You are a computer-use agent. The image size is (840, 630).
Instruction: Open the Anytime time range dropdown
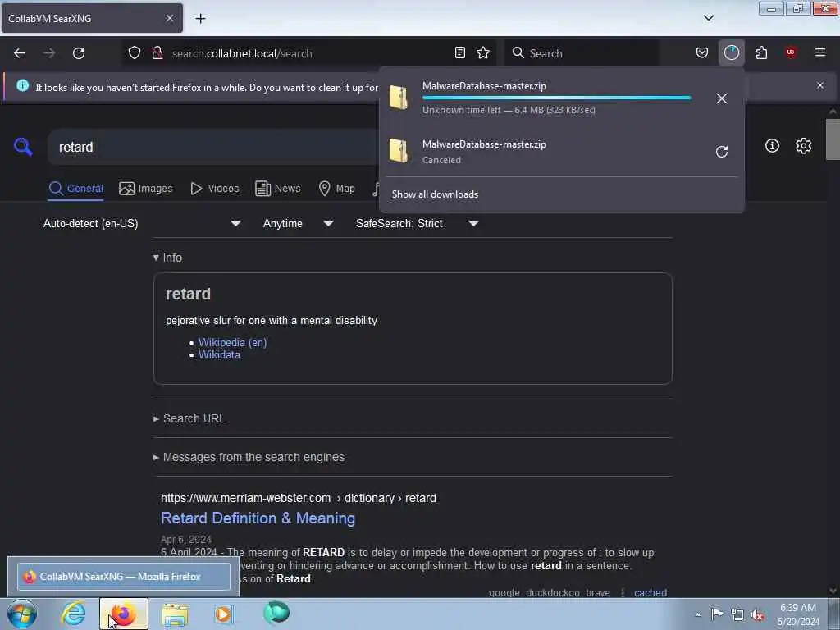click(299, 223)
